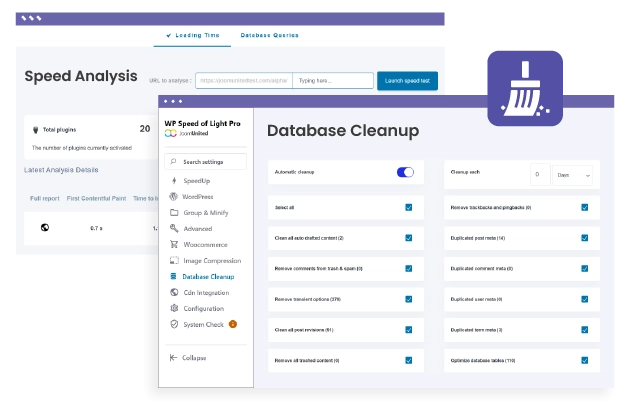630x401 pixels.
Task: Click the Collapse arrow icon
Action: [x=173, y=358]
